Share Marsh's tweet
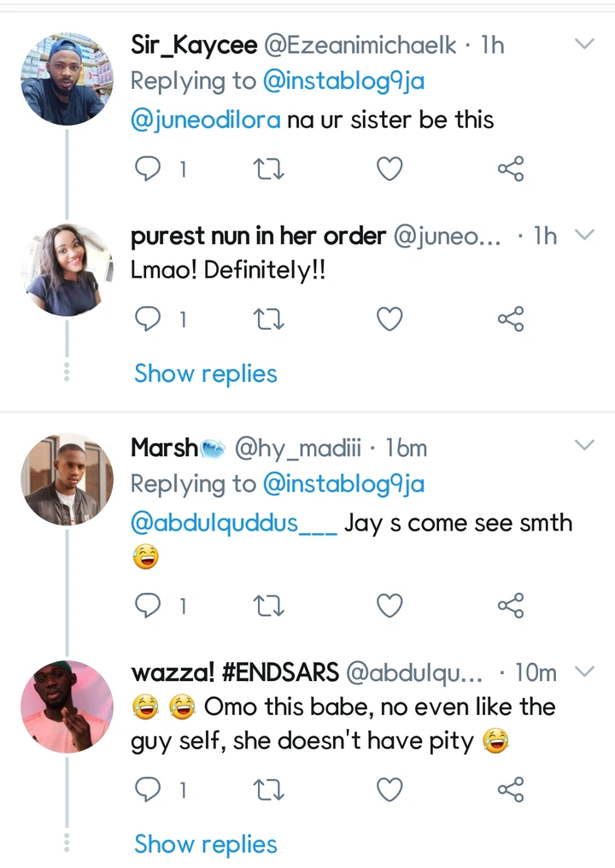615x868 pixels. pos(510,606)
